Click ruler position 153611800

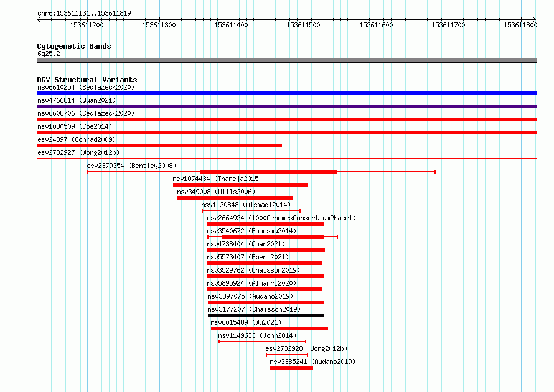[520, 25]
